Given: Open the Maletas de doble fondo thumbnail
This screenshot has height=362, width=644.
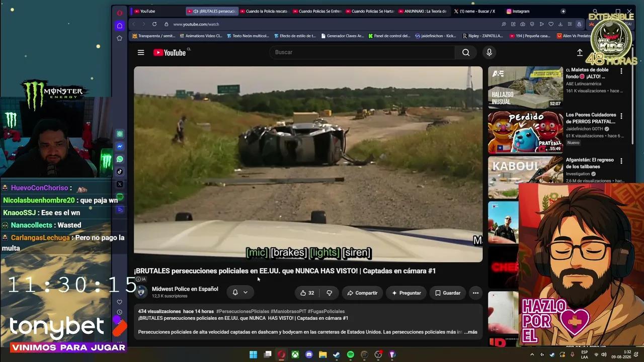Looking at the screenshot, I should point(525,87).
